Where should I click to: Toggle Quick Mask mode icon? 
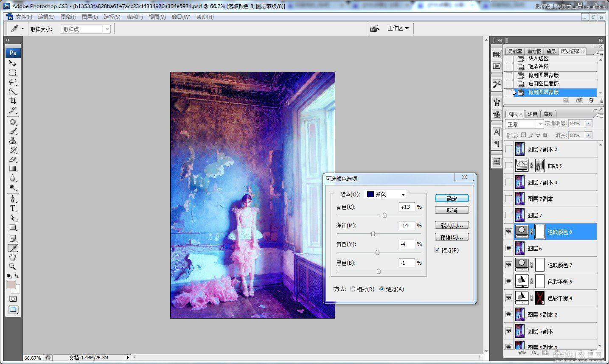click(x=13, y=299)
